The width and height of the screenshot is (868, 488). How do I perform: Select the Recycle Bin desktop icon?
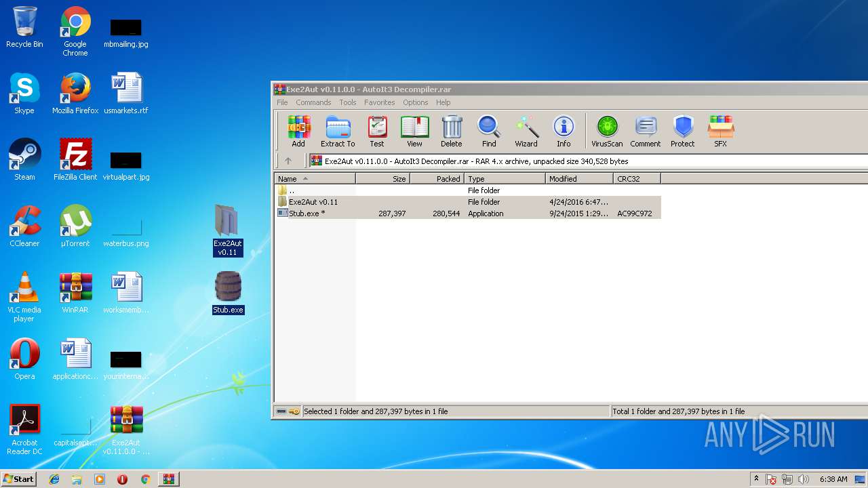(24, 28)
